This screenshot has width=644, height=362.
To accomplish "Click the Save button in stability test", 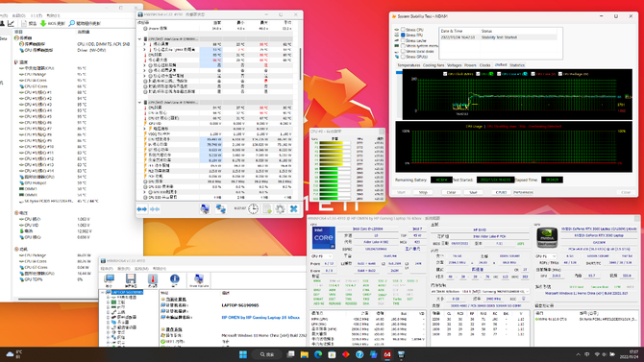I will [473, 192].
